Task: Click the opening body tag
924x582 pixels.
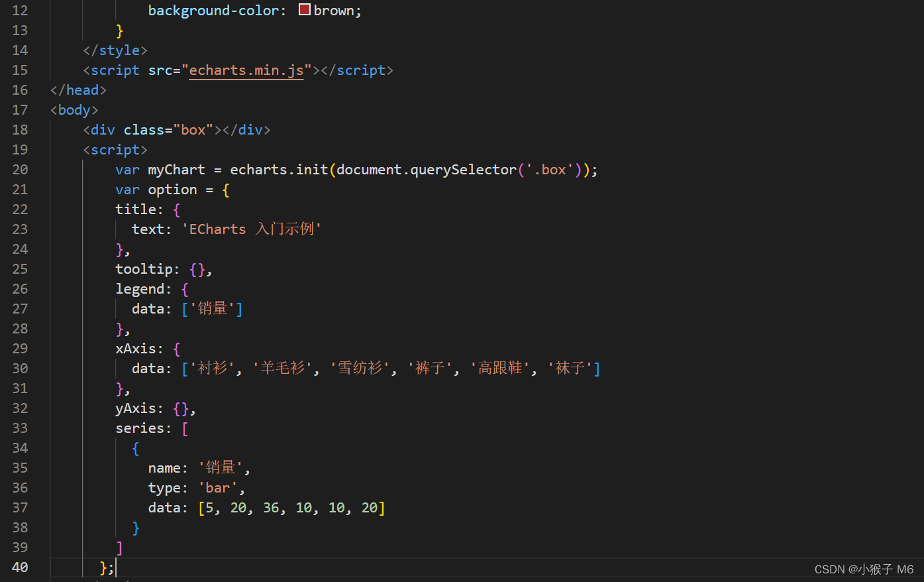Action: (74, 110)
